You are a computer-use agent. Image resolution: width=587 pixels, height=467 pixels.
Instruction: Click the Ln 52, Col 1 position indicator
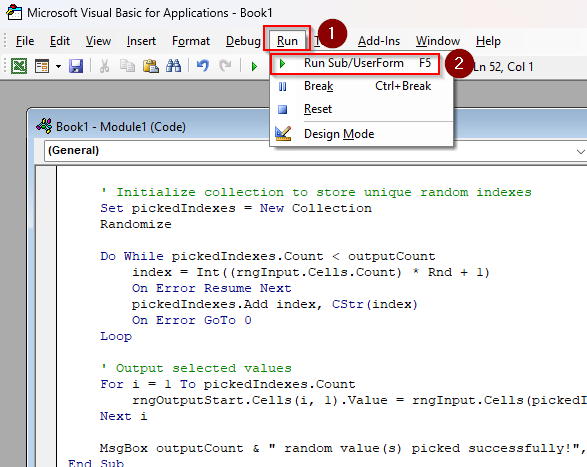pos(503,67)
